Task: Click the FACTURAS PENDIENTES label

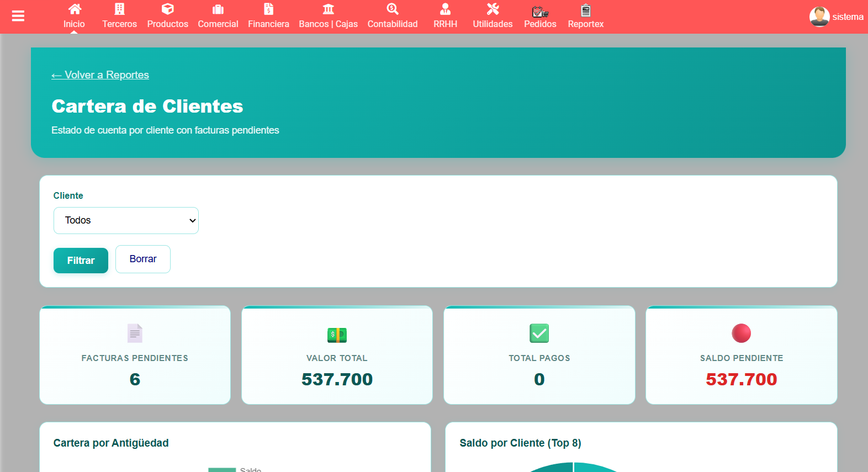Action: click(x=135, y=358)
